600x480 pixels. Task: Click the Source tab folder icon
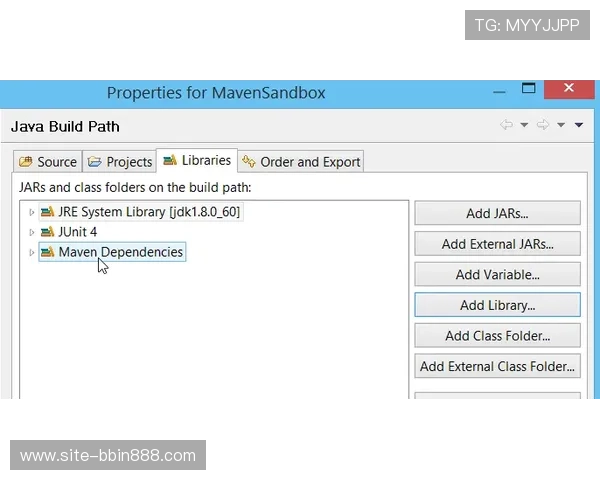point(25,162)
